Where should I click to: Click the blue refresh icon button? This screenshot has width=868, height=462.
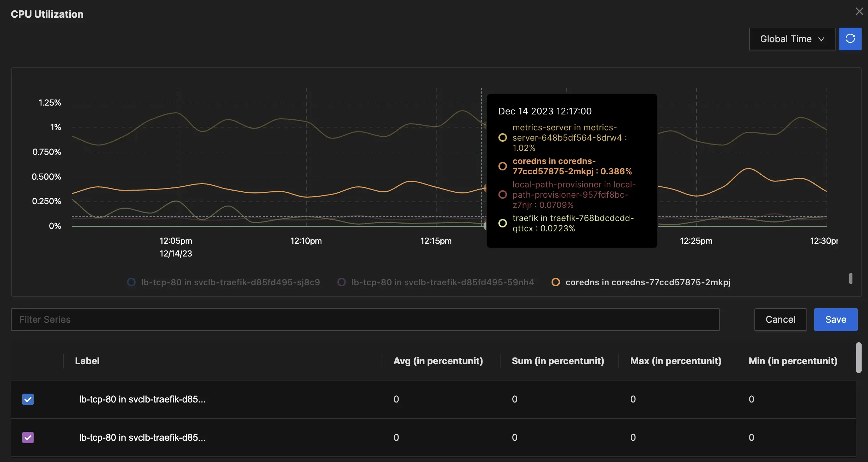pos(850,39)
